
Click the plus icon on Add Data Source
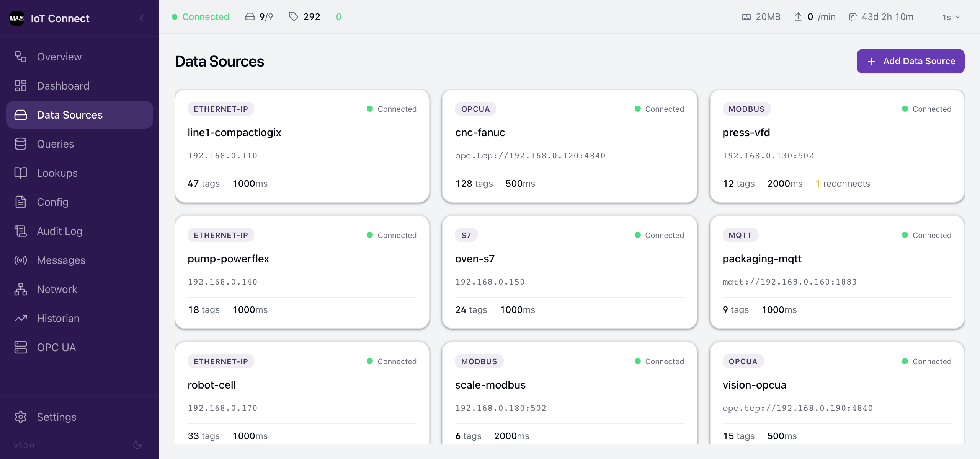pos(872,62)
